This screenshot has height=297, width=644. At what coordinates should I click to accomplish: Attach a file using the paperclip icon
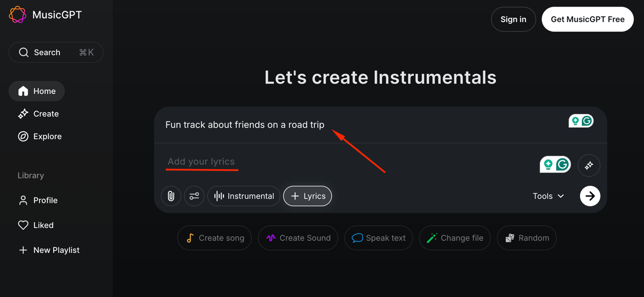(x=171, y=196)
